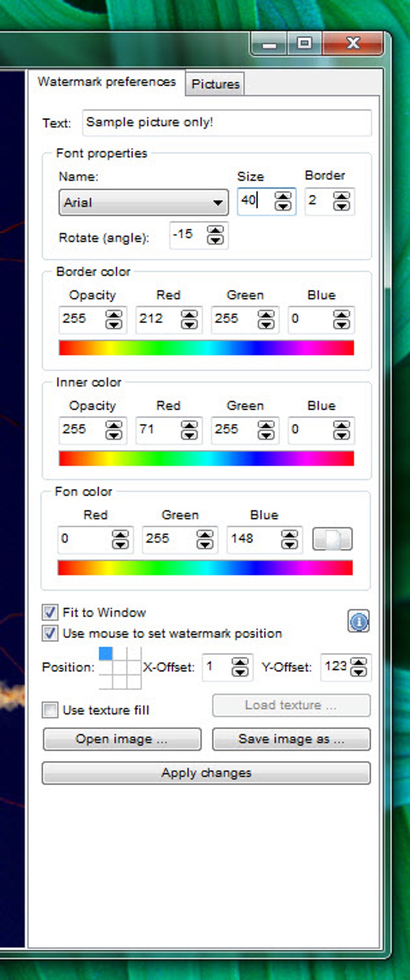Adjust Inner color Blue spinner
This screenshot has height=980, width=410.
(x=342, y=430)
